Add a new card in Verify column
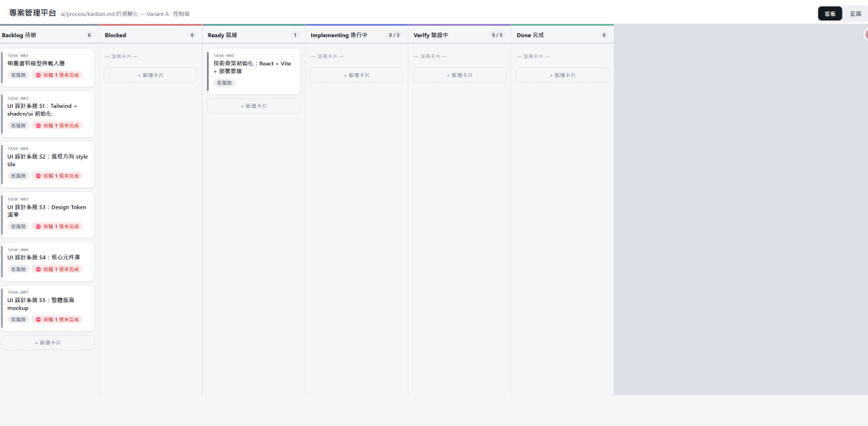The width and height of the screenshot is (868, 426). (459, 75)
